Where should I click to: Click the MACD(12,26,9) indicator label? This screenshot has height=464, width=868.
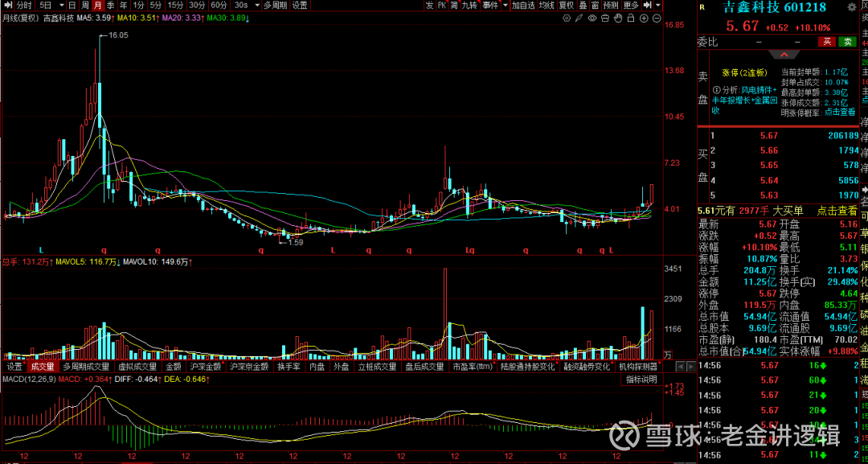(28, 380)
